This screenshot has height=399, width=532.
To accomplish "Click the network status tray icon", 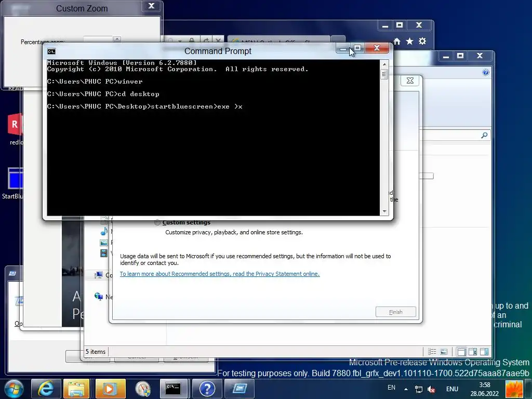I will coord(419,390).
